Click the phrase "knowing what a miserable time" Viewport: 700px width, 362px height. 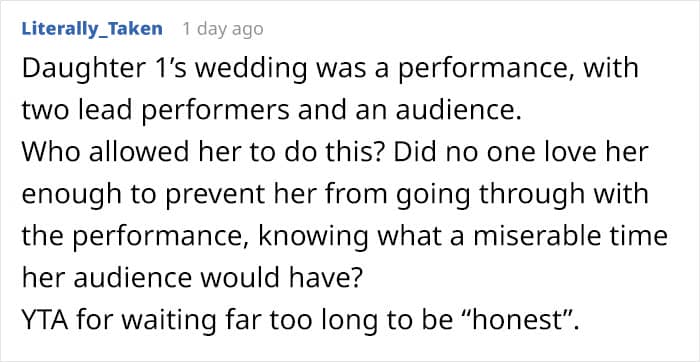(x=462, y=235)
